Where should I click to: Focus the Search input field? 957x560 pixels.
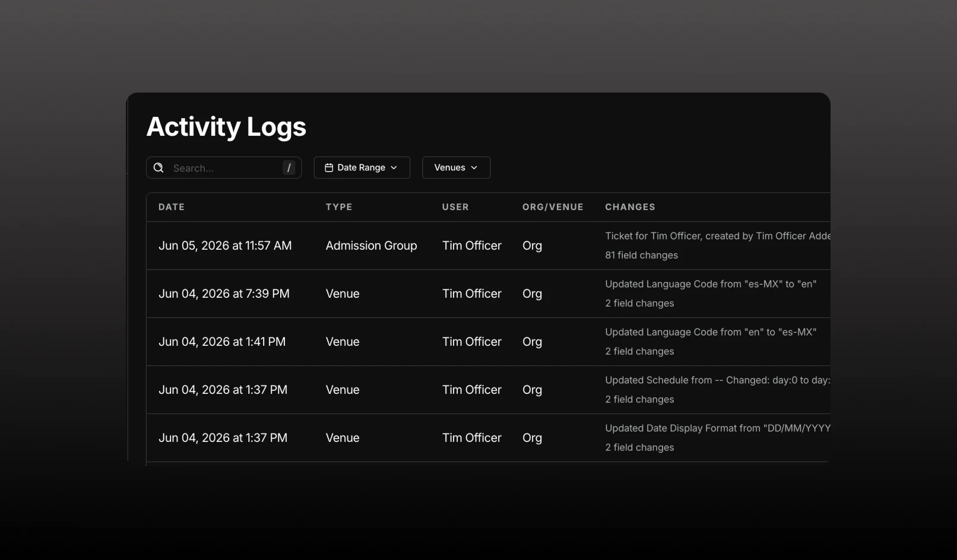[x=224, y=168]
